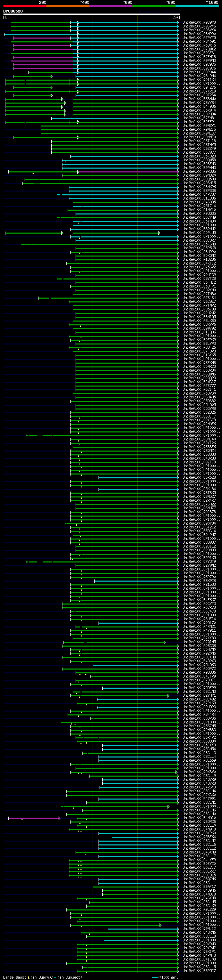The height and width of the screenshot is (980, 222).
Task: Select hit label UniRef100_A9RUW5
Action: 199,172
